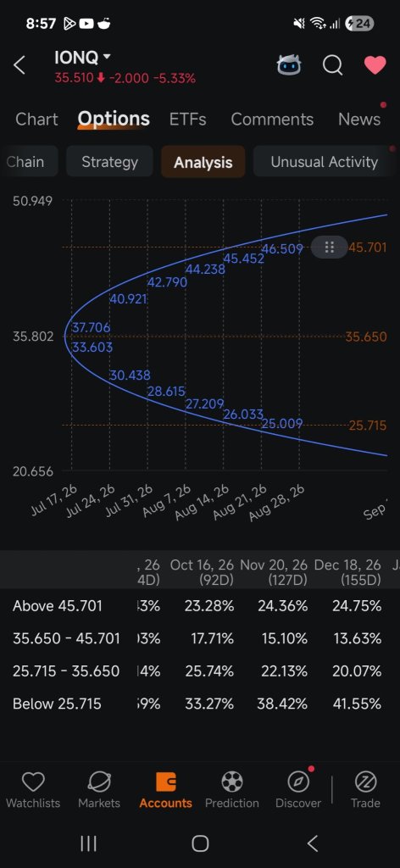Open the Prediction soccer ball icon
Screen dimensions: 400x868
click(x=232, y=782)
